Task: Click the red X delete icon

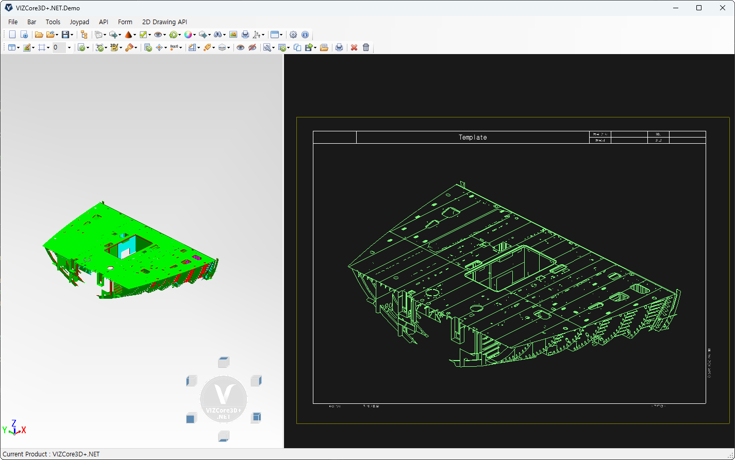Action: [354, 47]
